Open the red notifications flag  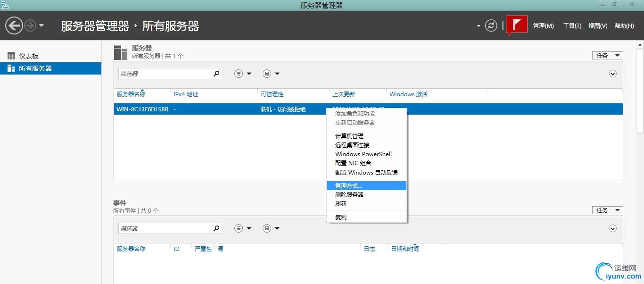tap(517, 25)
